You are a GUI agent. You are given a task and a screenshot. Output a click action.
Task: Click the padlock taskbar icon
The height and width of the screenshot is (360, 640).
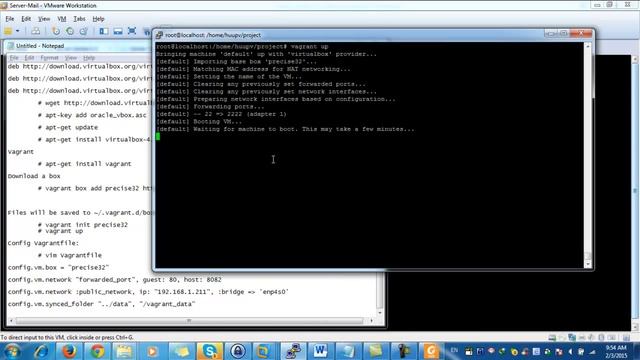click(238, 351)
